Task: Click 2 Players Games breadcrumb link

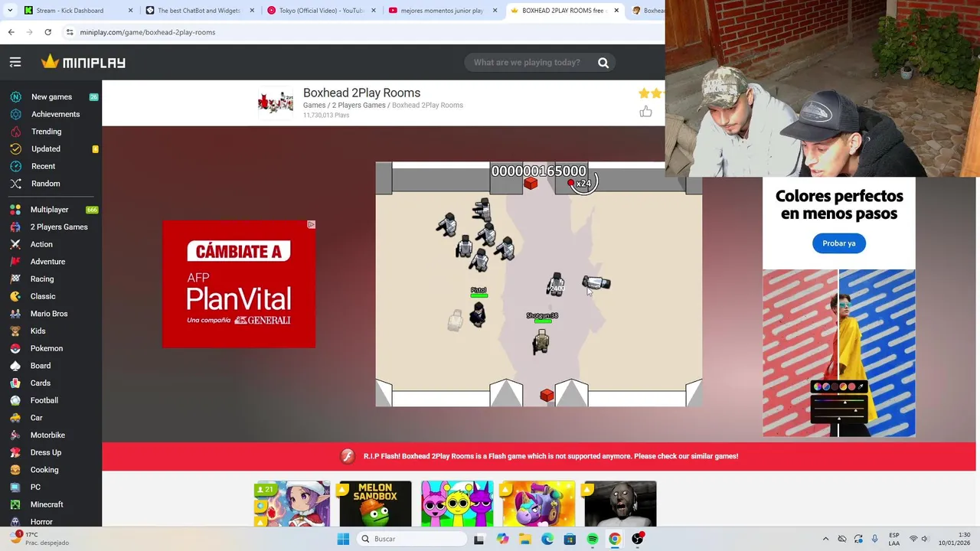Action: [358, 105]
